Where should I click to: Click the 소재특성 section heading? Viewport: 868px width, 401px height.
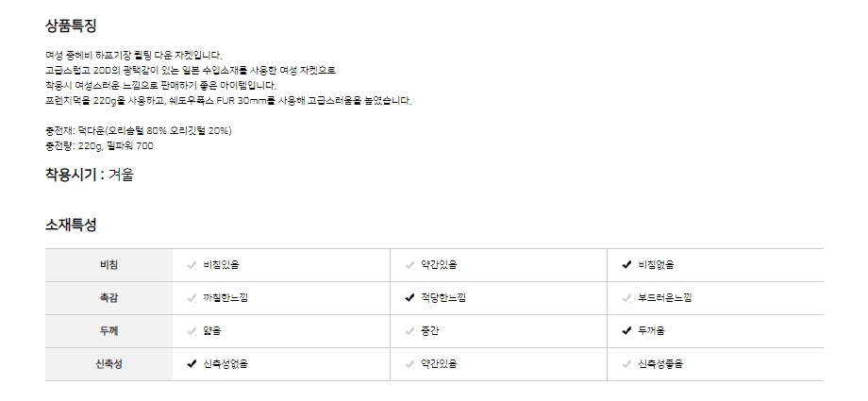pyautogui.click(x=71, y=225)
